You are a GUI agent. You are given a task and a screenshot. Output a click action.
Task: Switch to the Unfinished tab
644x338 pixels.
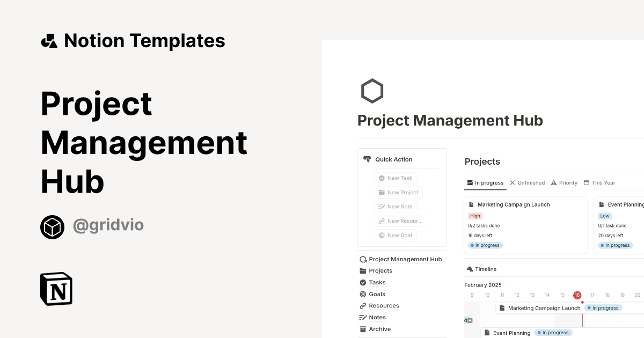527,182
